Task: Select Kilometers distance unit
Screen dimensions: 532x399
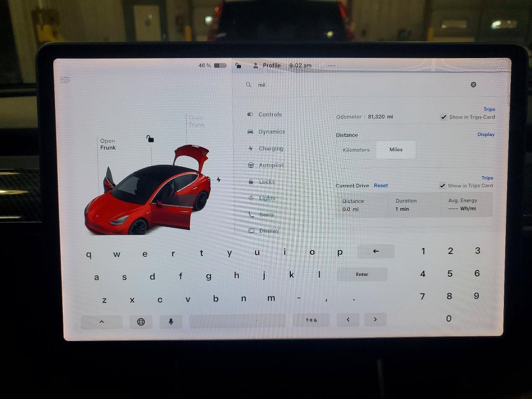Action: click(356, 150)
